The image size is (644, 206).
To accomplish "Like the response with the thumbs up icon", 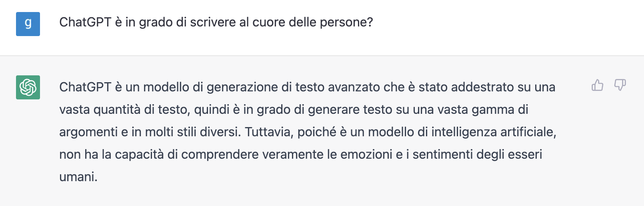I will (x=597, y=85).
